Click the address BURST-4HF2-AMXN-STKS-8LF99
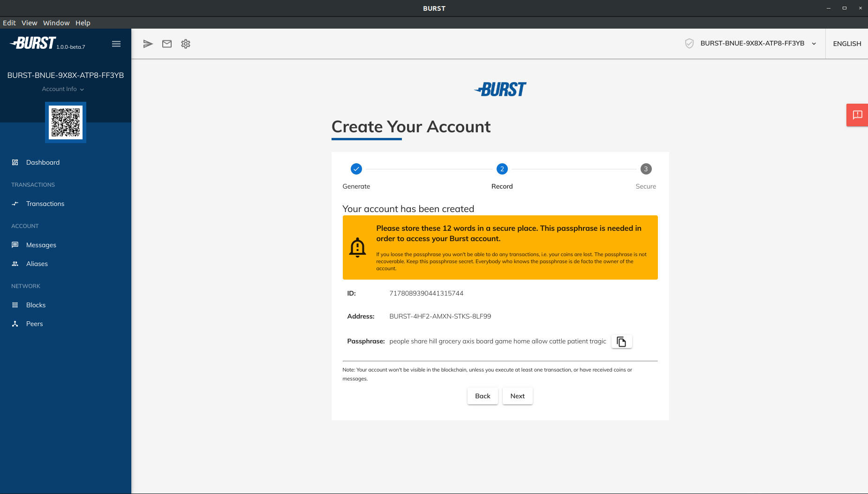 (440, 316)
